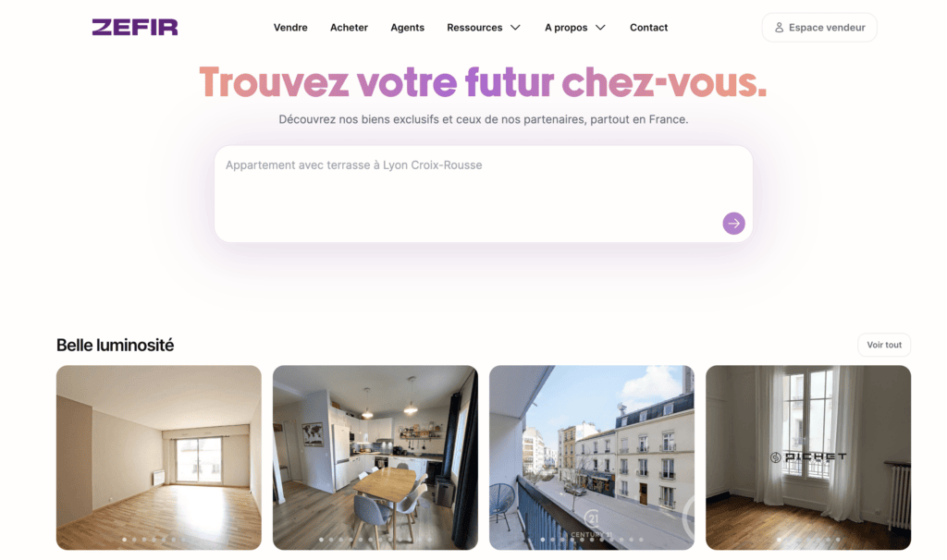
Task: Open the balcony street view listing
Action: point(592,457)
